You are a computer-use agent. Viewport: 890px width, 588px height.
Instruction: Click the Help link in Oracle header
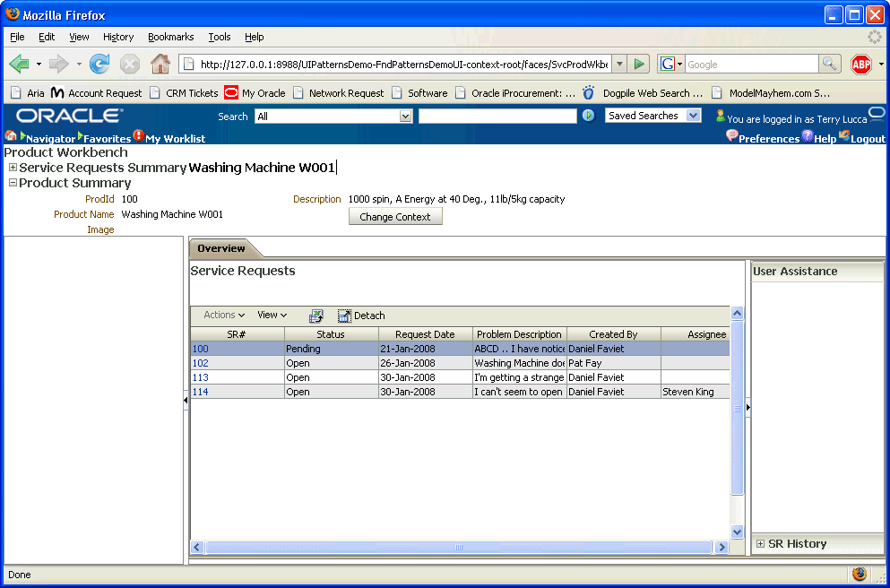(x=825, y=139)
